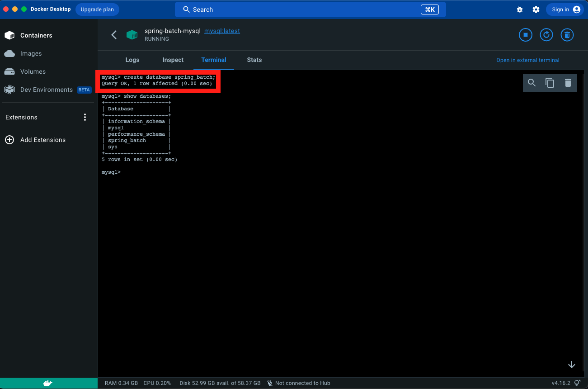Open the Volumes section
The image size is (588, 389).
(33, 71)
